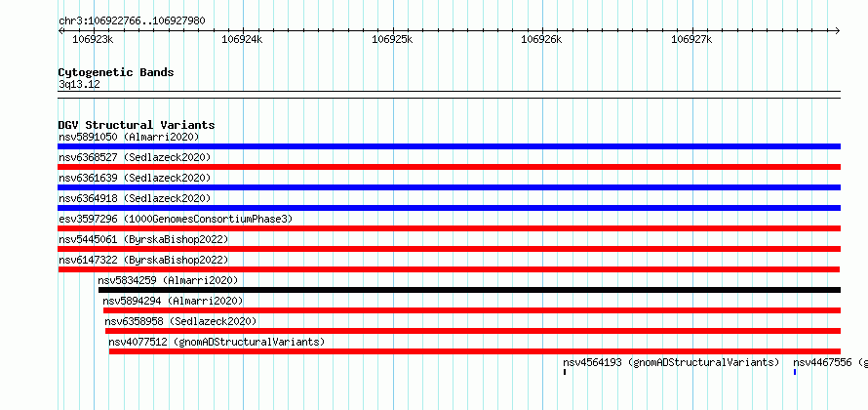The image size is (868, 410).
Task: Click the chr3:106922766..106927980 range text
Action: (132, 21)
